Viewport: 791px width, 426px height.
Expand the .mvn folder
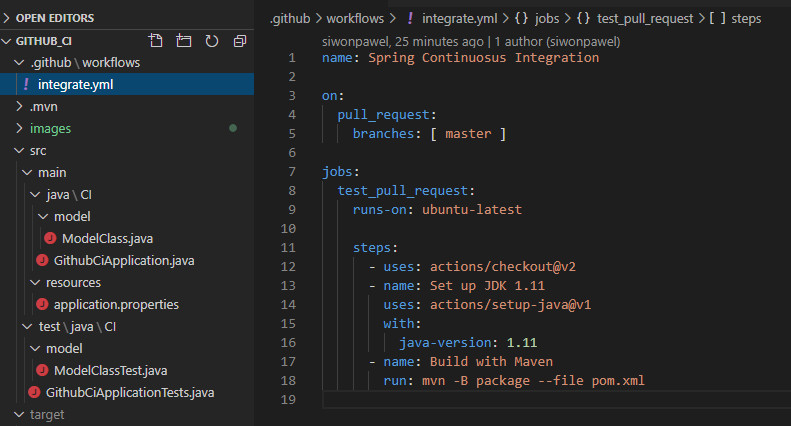point(19,106)
